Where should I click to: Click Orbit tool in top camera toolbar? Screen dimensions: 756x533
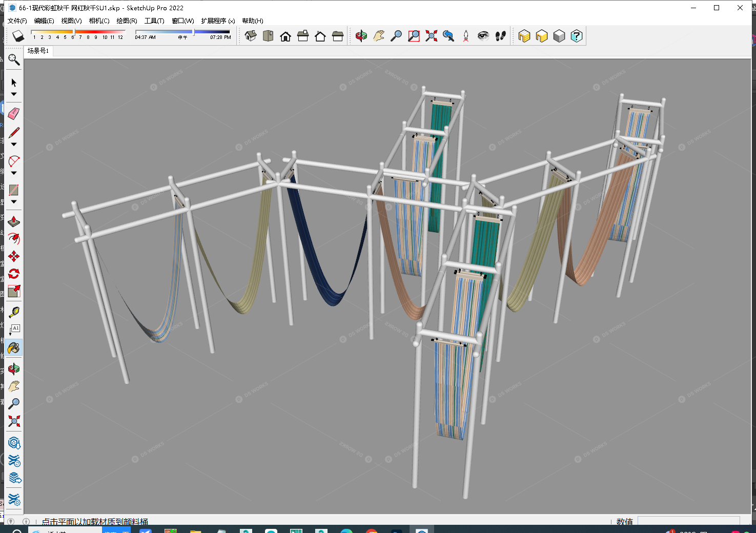361,36
